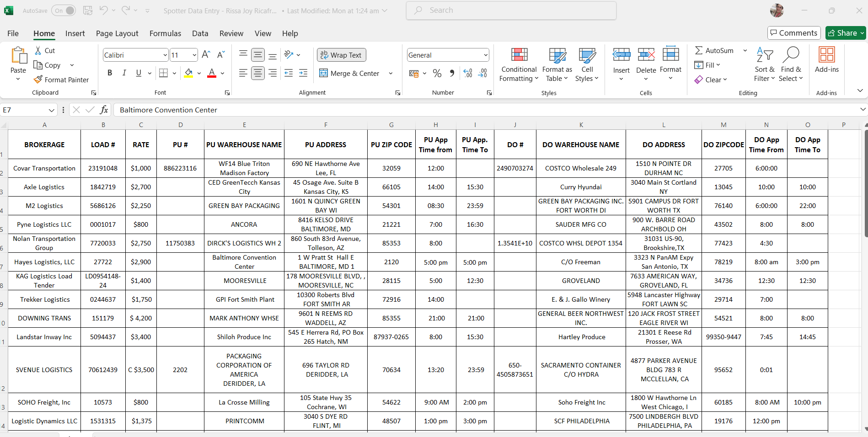Select column E header
The height and width of the screenshot is (437, 868).
tap(244, 125)
